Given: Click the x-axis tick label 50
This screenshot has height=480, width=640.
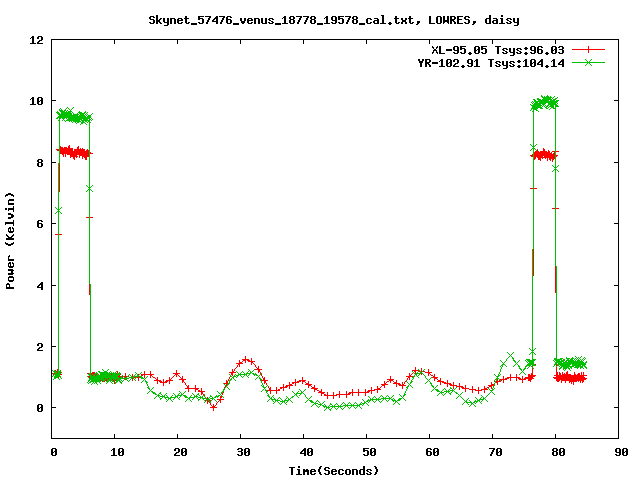Looking at the screenshot, I should pos(369,452).
